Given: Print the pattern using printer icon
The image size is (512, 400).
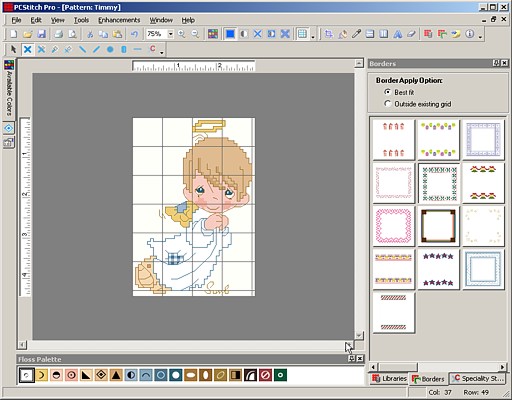Looking at the screenshot, I should tap(59, 34).
